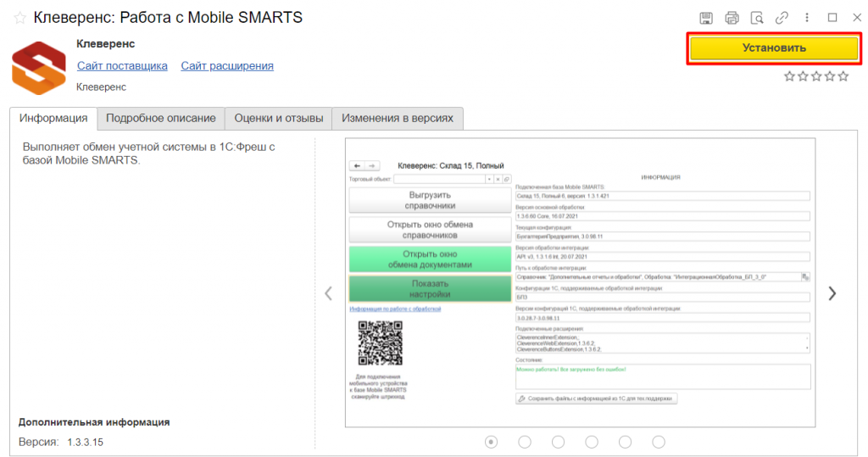Click version value 1.3.3.15
Viewport: 868px width, 457px height.
click(86, 443)
